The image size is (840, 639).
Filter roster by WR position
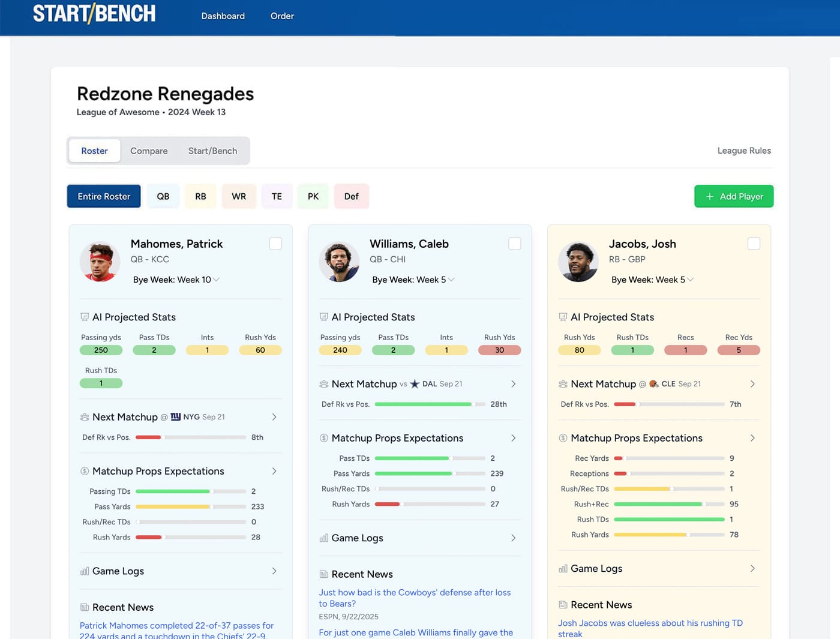tap(239, 196)
